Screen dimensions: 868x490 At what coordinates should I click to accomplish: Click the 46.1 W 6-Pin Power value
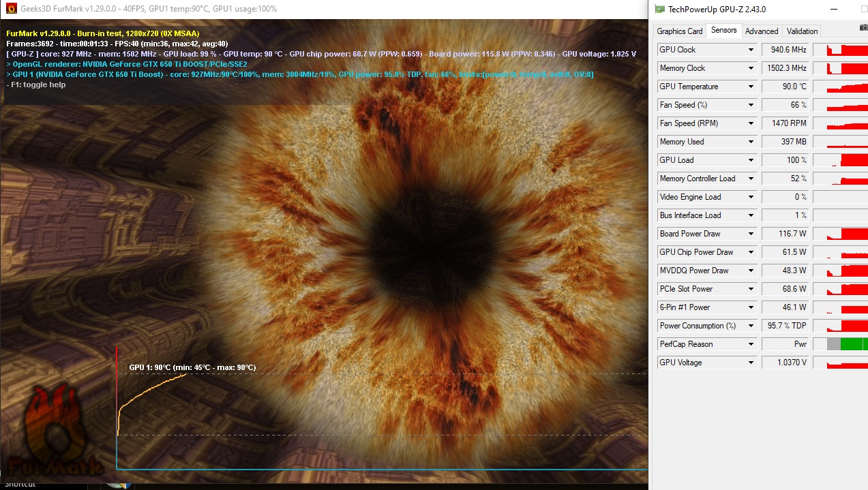click(x=785, y=307)
